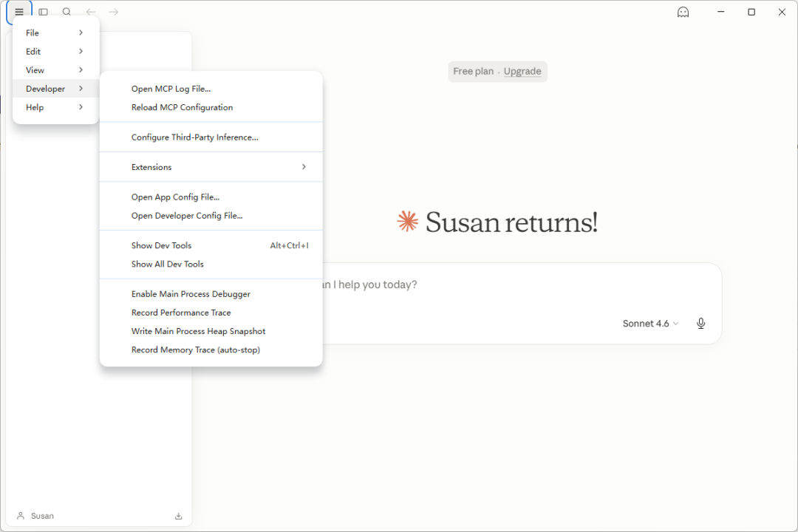Open the Sonnet 4.6 model dropdown

tap(650, 324)
